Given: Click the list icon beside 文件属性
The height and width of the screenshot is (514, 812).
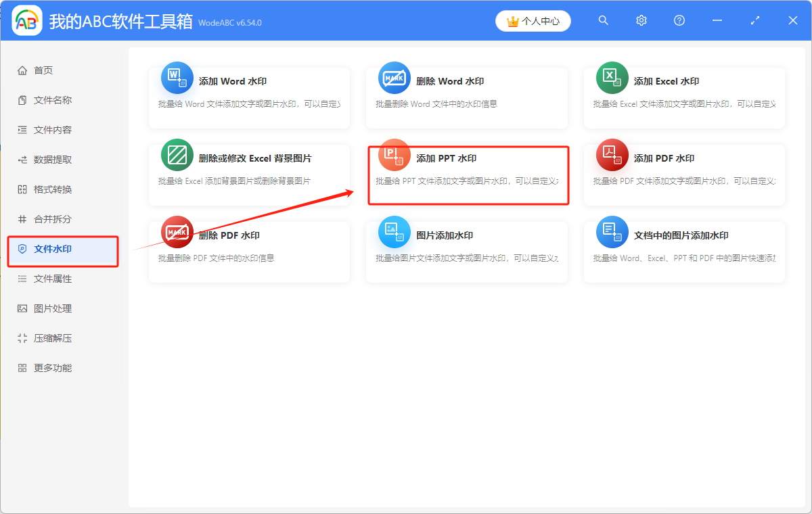Looking at the screenshot, I should click(x=22, y=279).
